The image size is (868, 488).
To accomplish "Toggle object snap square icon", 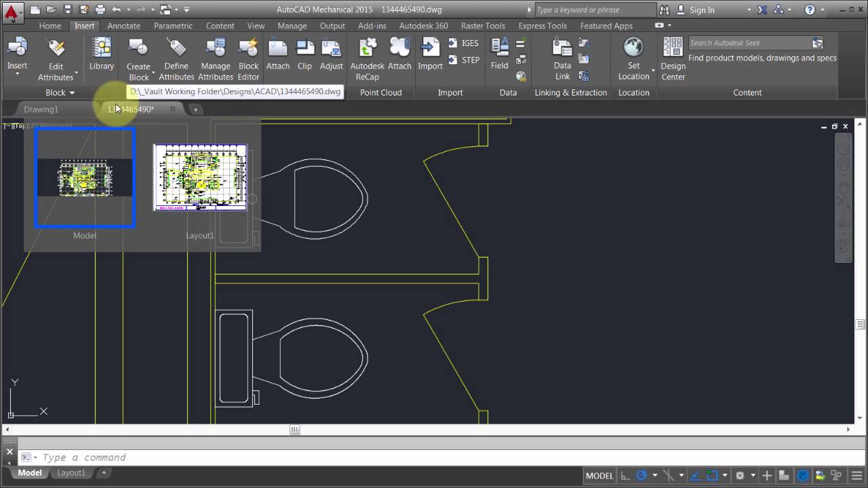I will 712,476.
